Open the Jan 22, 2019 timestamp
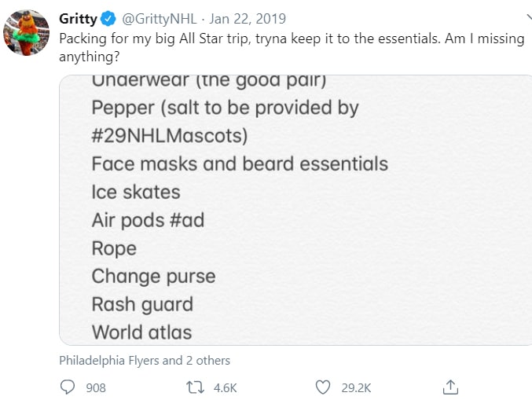Screen dimensions: 532x400 click(248, 19)
